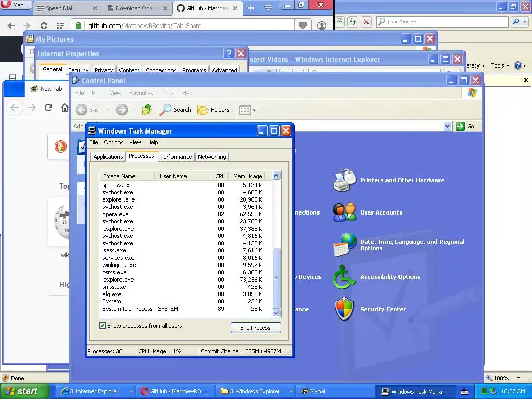Click Up folder icon in Control Panel toolbar

tap(147, 109)
